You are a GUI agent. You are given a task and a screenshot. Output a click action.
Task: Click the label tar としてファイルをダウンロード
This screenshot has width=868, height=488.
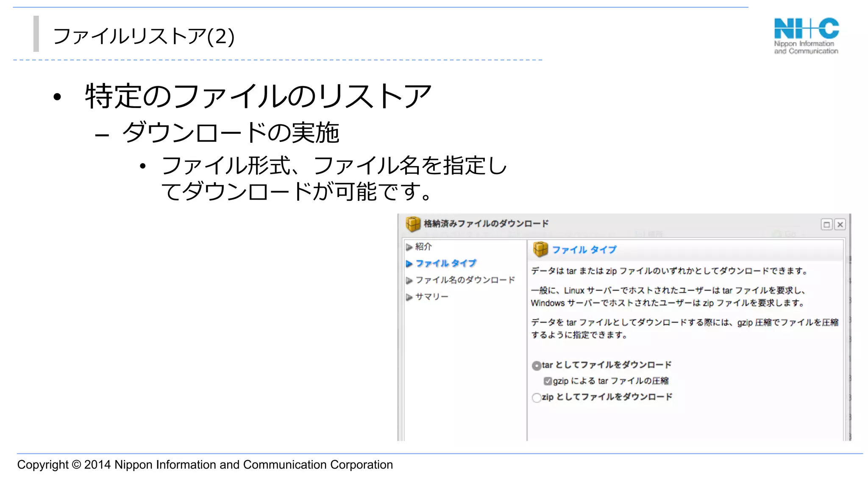[x=607, y=365]
